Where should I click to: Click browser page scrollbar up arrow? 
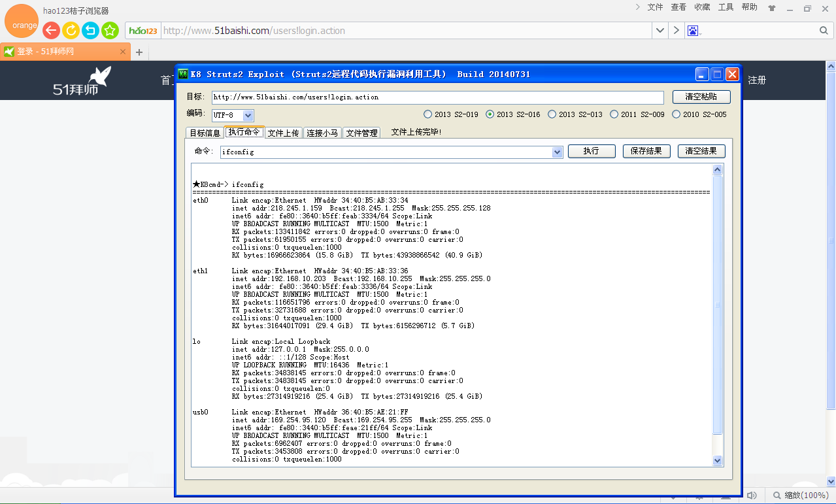[x=831, y=66]
